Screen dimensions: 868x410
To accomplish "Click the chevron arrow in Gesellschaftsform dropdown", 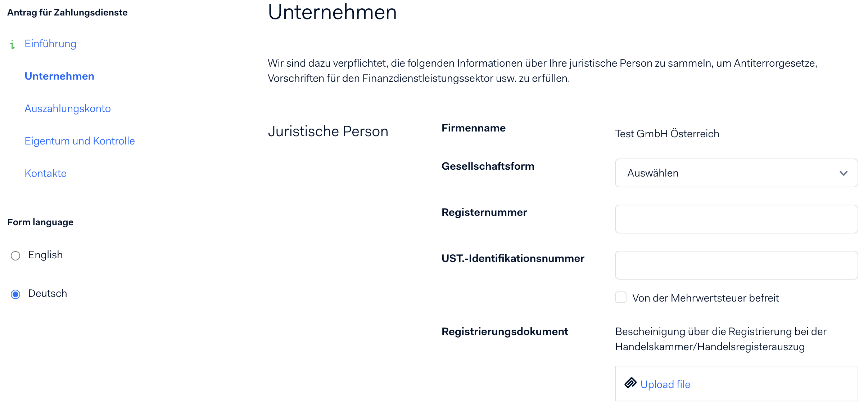I will coord(843,173).
